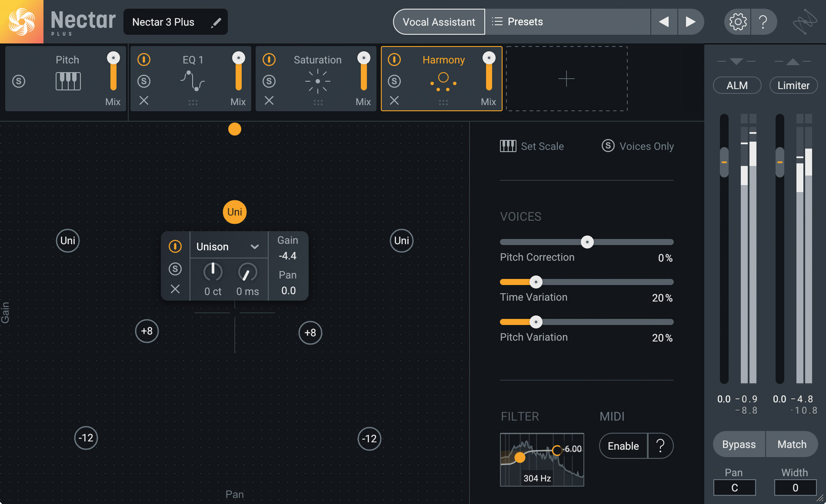
Task: Enable MIDI control
Action: [623, 446]
